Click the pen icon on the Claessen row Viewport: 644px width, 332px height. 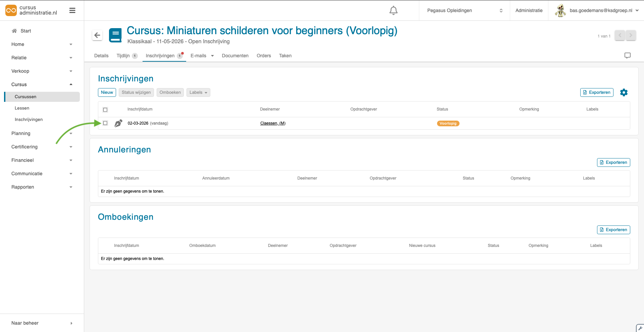tap(118, 123)
